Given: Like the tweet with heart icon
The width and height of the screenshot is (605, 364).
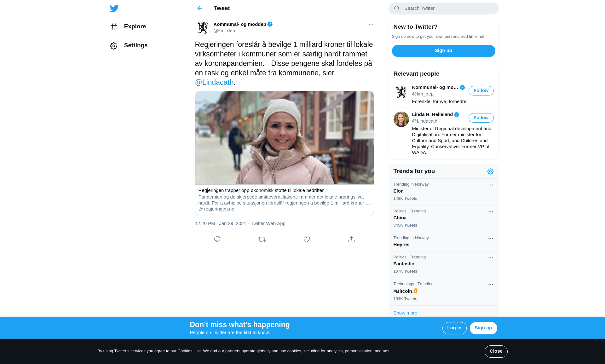Looking at the screenshot, I should tap(307, 240).
